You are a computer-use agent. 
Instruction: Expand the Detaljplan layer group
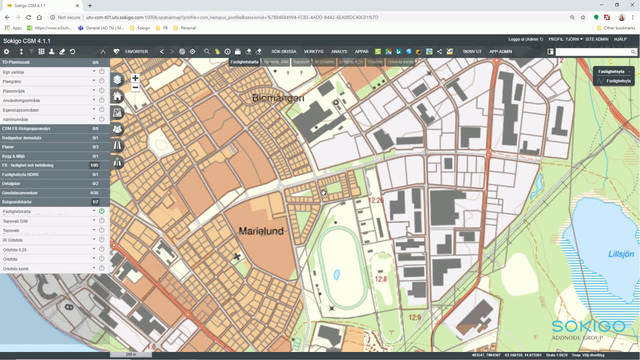[55, 184]
